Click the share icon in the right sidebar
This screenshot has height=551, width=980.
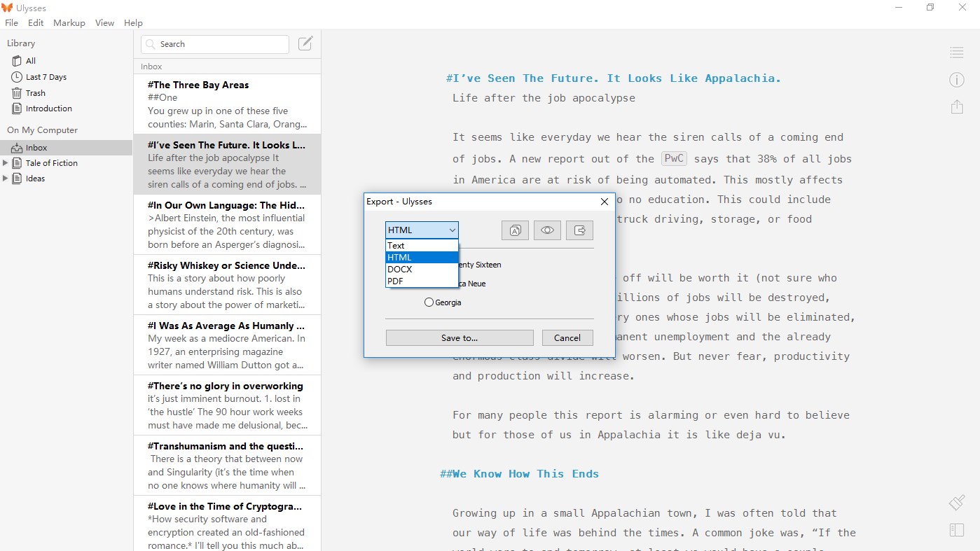[x=957, y=106]
